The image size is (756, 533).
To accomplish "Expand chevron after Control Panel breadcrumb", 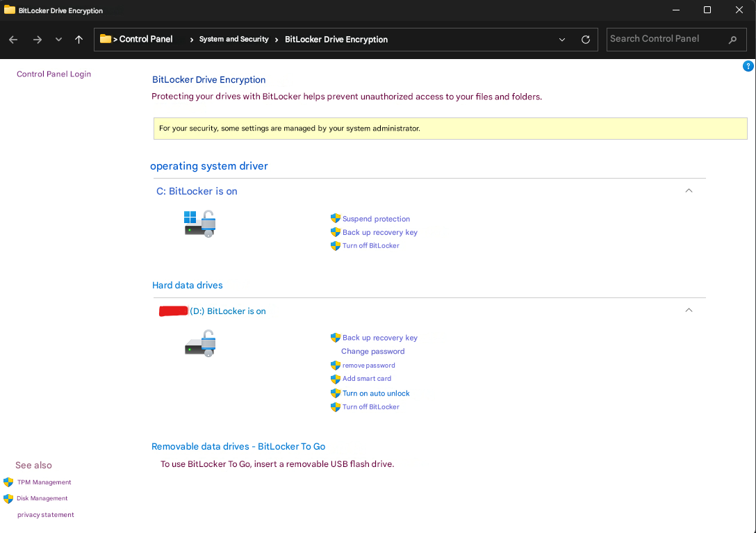I will click(192, 40).
